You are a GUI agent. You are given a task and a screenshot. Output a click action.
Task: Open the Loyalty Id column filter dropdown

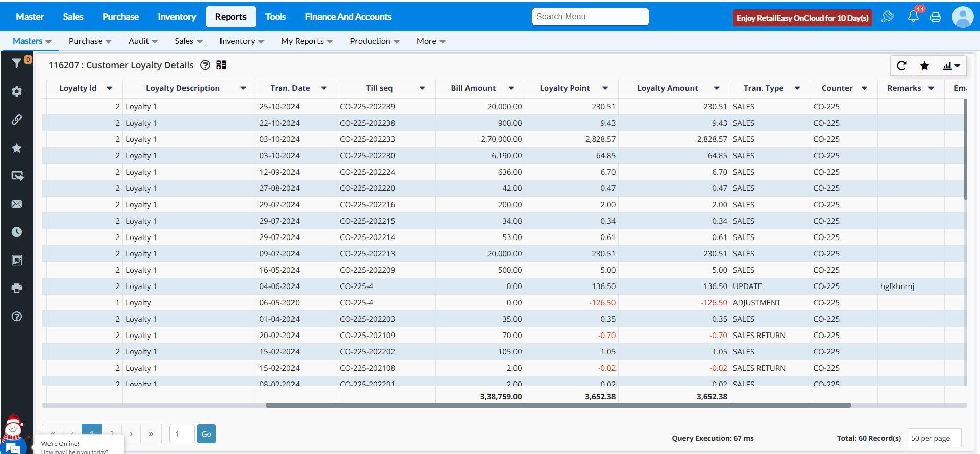109,88
